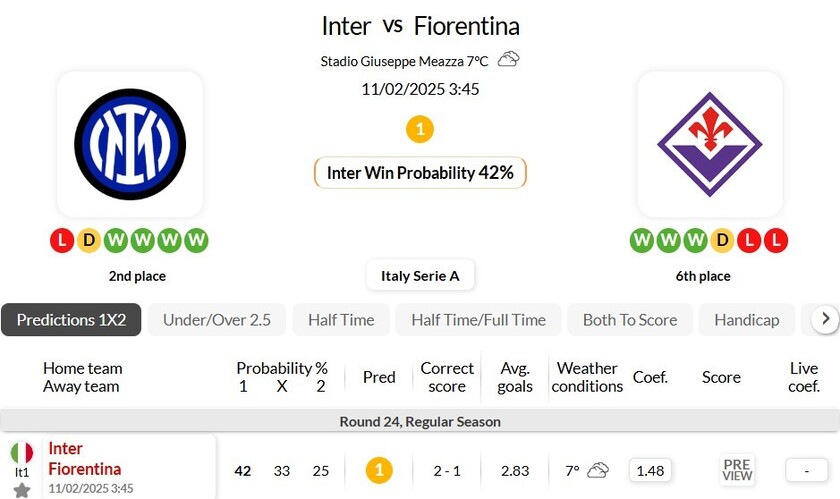Click Inter's red L form badge

(x=62, y=240)
